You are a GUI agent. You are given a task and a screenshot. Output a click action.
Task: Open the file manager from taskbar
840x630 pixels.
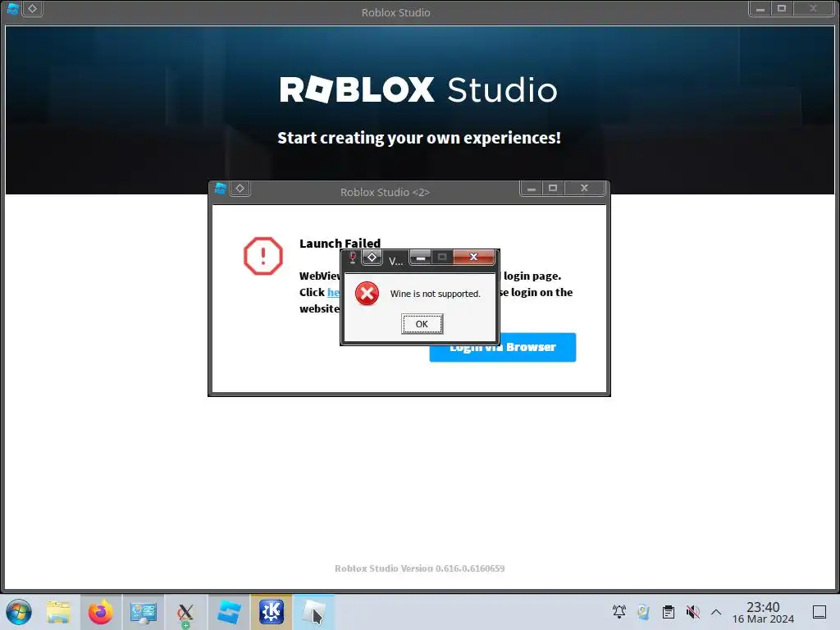(x=58, y=612)
